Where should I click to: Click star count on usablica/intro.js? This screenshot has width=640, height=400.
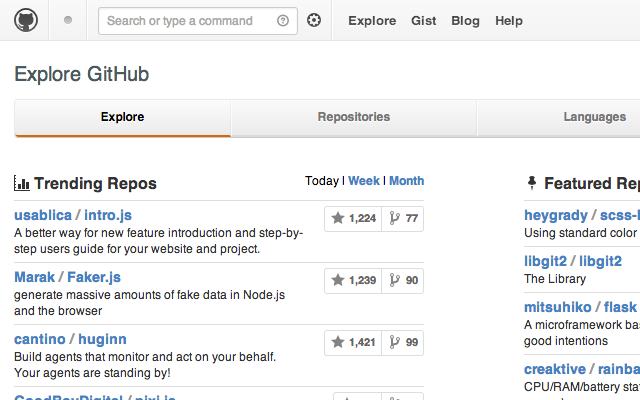click(353, 218)
